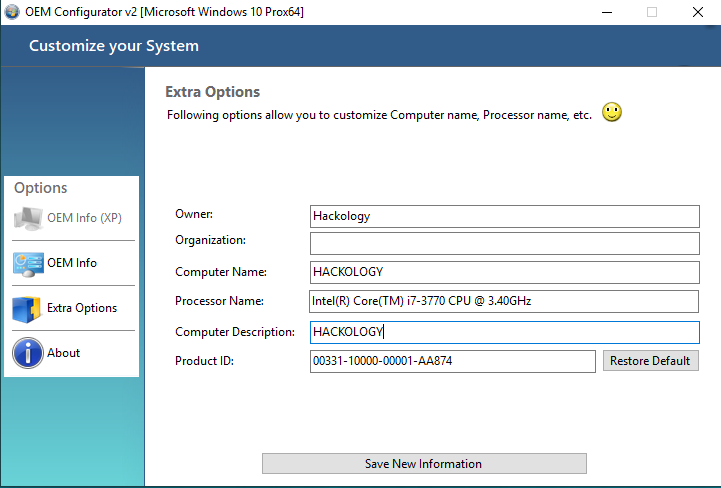
Task: Click the blue About info icon
Action: (27, 353)
